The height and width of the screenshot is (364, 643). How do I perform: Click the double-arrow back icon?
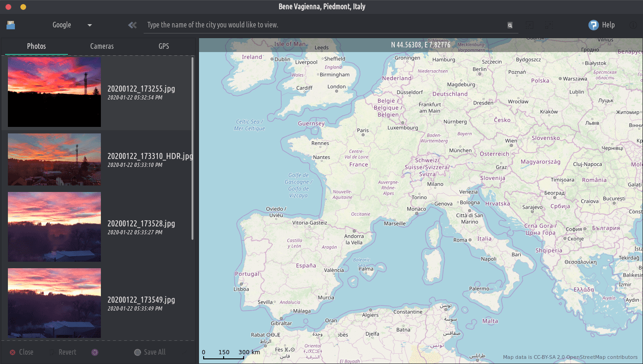[133, 25]
